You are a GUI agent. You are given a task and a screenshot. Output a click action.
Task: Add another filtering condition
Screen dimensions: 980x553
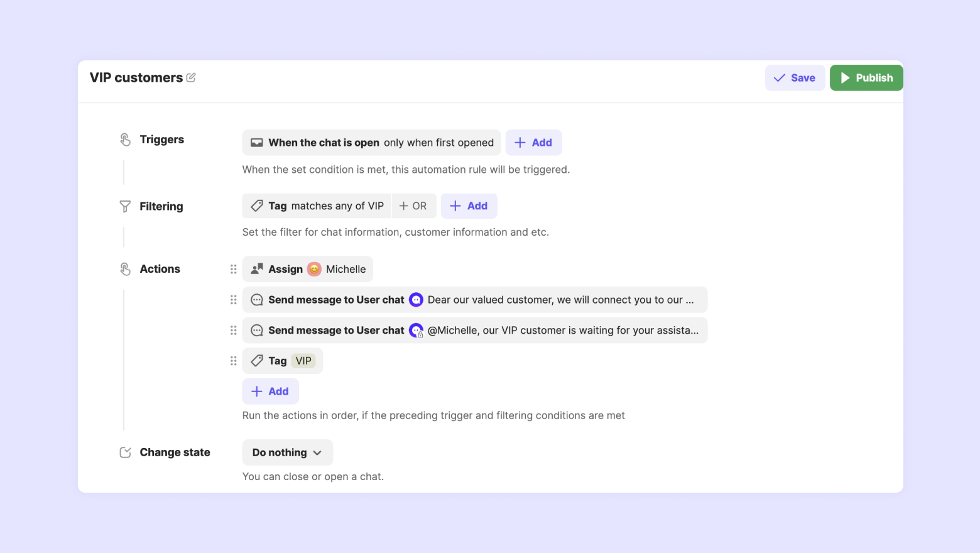(469, 206)
